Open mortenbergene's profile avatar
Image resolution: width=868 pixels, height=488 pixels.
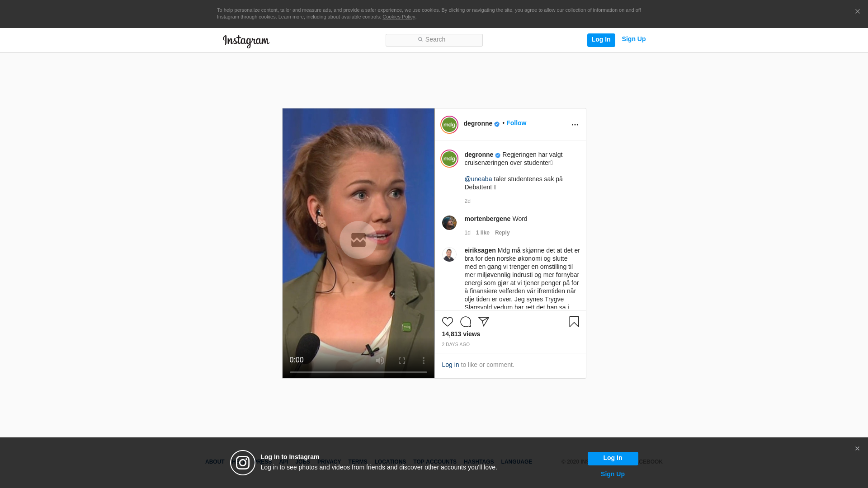449,223
